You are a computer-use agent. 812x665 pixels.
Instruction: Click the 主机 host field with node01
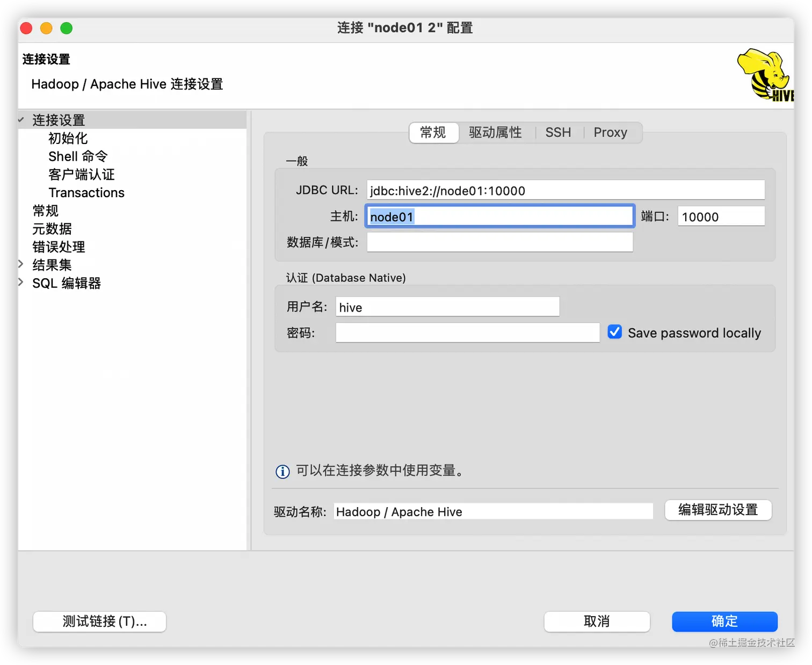[500, 216]
